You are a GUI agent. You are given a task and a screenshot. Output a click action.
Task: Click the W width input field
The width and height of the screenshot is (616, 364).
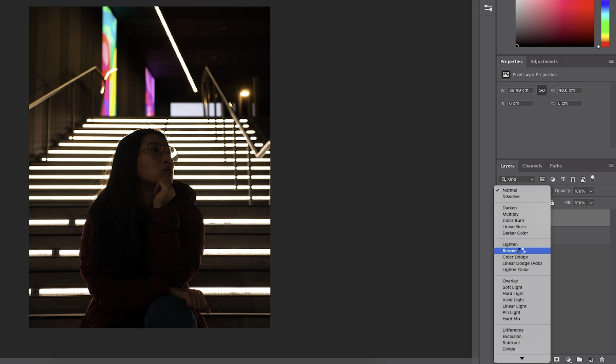(520, 90)
